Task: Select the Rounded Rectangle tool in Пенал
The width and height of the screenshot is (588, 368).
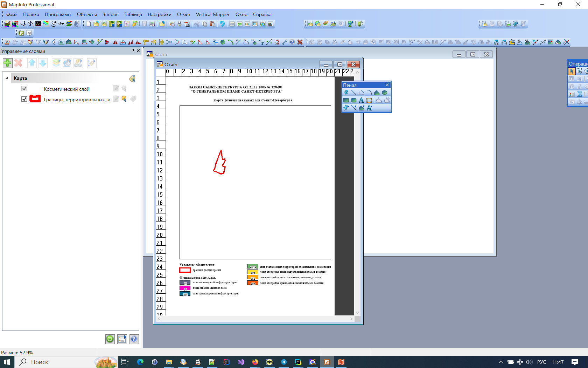Action: (353, 100)
